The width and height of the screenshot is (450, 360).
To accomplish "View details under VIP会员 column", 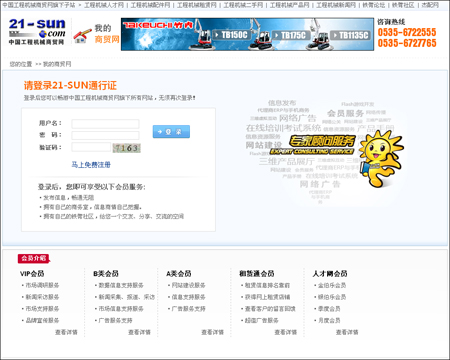I will click(x=66, y=332).
